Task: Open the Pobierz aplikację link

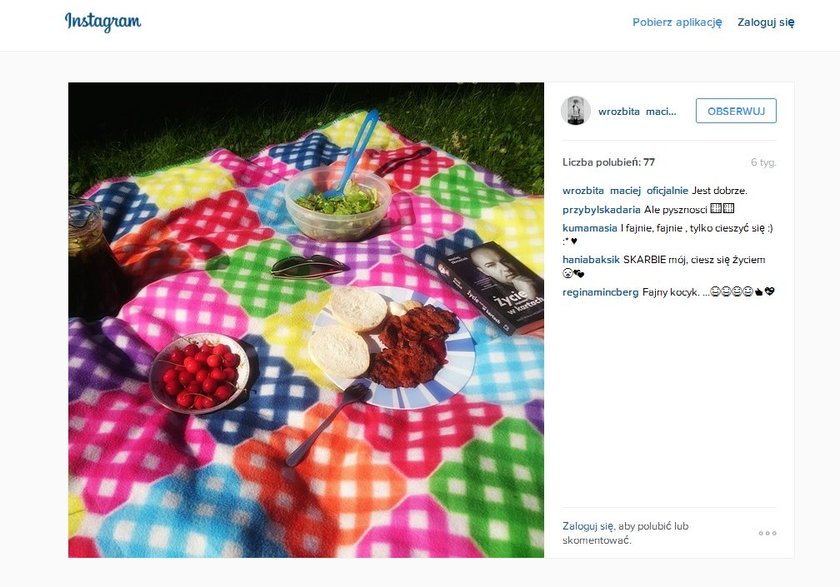Action: (677, 22)
